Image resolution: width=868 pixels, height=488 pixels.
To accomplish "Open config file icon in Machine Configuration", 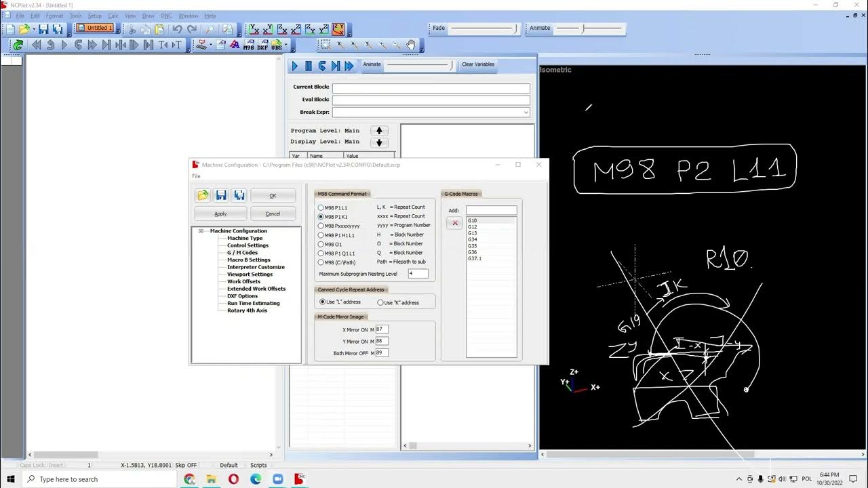I will coord(203,195).
